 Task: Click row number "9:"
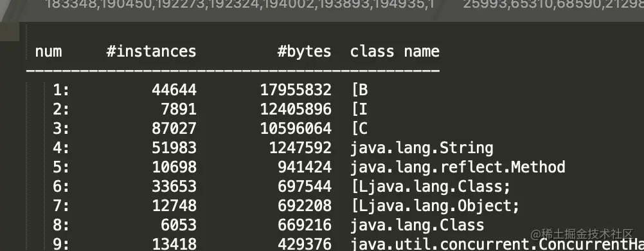[61, 245]
